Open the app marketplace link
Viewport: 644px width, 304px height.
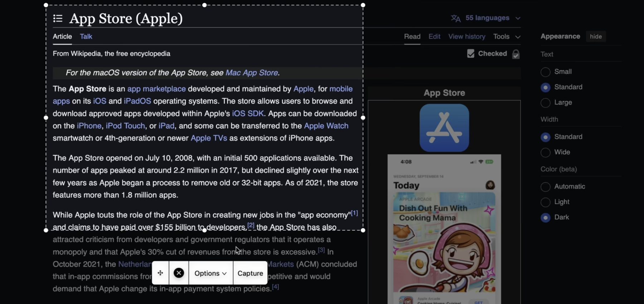156,89
